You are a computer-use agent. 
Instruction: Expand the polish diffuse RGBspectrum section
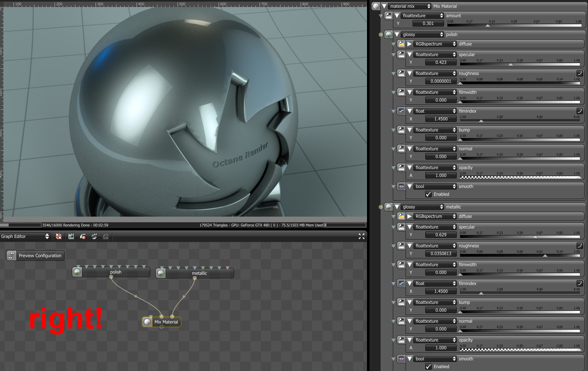(x=409, y=44)
